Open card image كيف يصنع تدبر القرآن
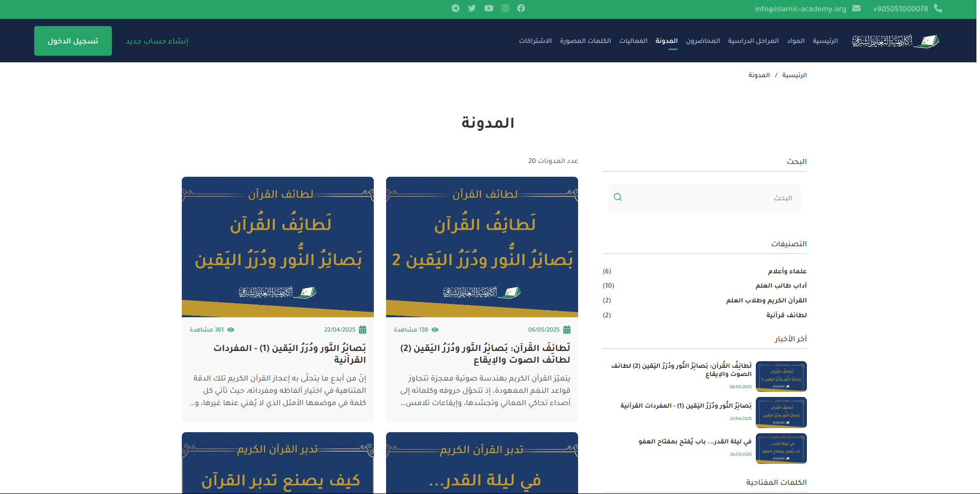Screen dimensions: 980x494 (x=278, y=463)
